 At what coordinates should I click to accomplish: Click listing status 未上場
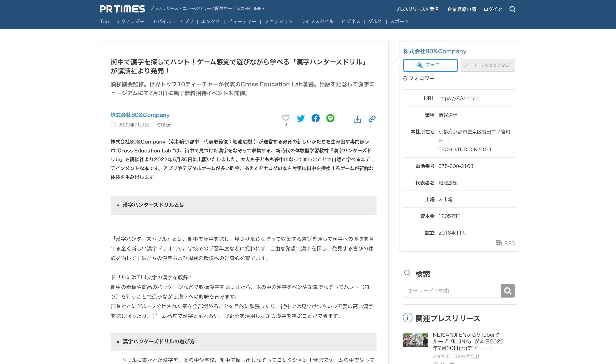(445, 199)
